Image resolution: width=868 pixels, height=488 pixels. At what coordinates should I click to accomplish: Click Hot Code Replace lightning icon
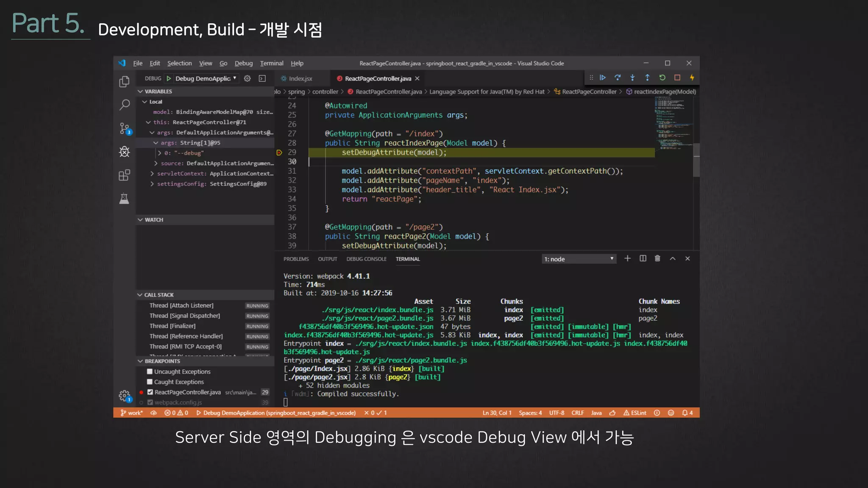pyautogui.click(x=692, y=78)
